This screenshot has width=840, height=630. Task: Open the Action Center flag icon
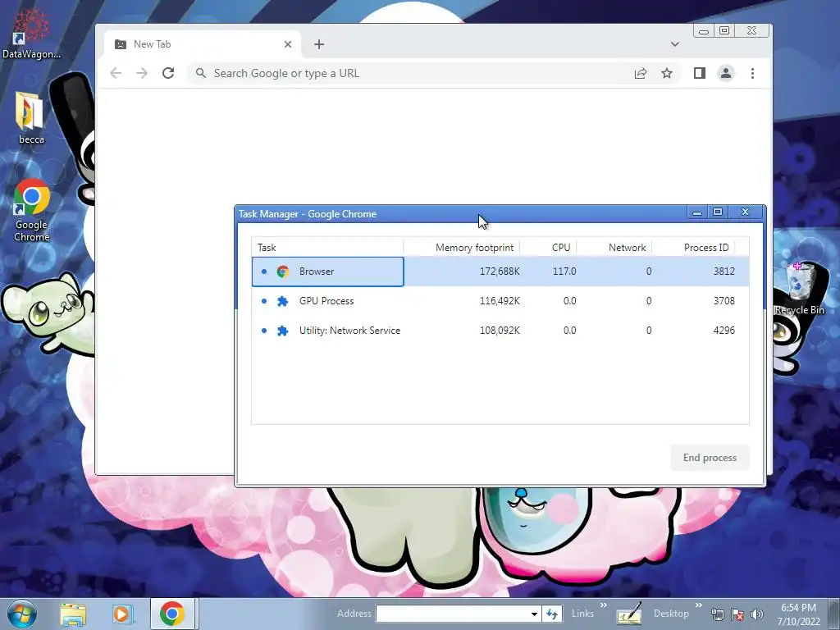(x=737, y=614)
